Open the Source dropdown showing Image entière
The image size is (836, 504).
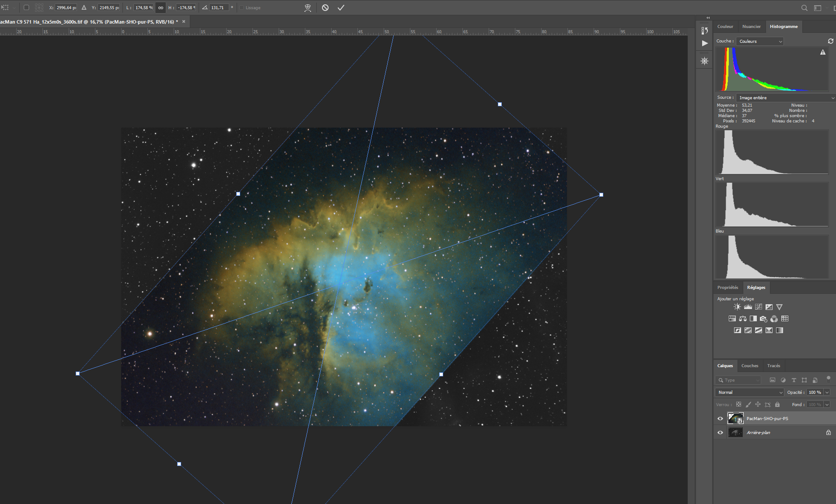click(786, 97)
